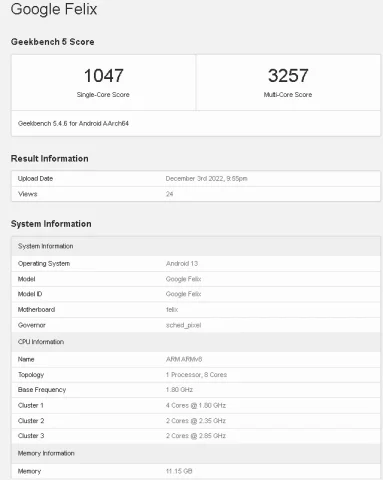Viewport: 383px width, 480px height.
Task: Click the Cluster 3 label
Action: pos(31,436)
